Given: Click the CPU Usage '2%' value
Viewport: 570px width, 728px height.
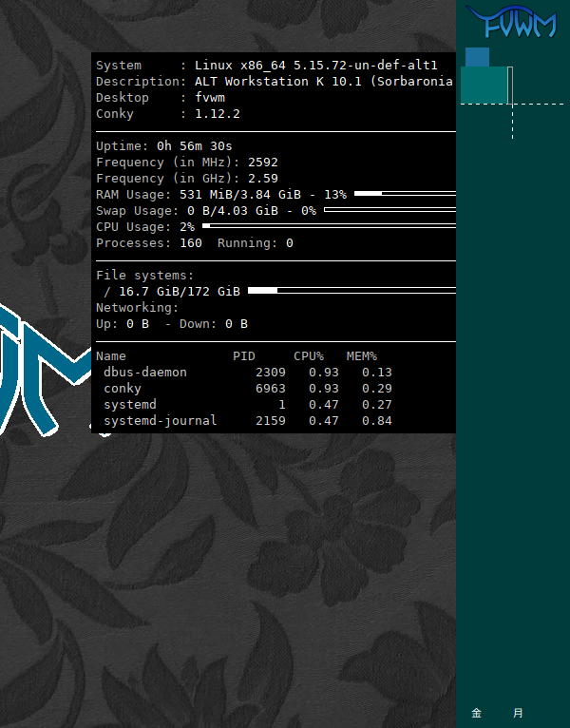Looking at the screenshot, I should coord(187,227).
